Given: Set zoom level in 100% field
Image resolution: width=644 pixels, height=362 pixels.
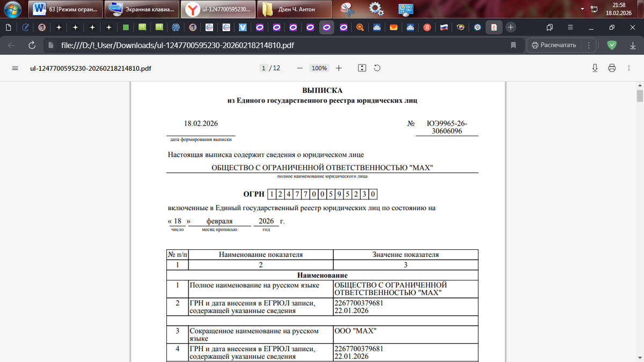Looking at the screenshot, I should (x=319, y=68).
